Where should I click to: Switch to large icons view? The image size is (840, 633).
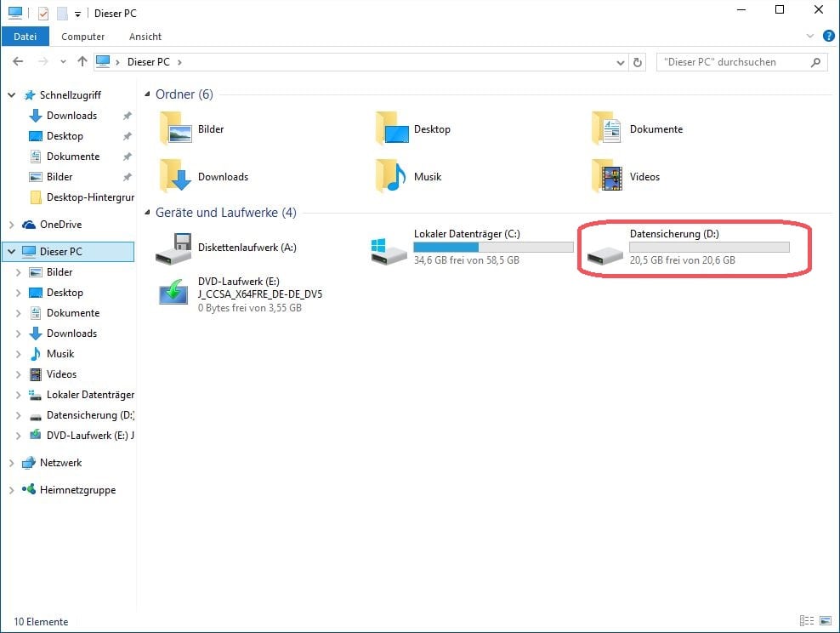click(x=826, y=621)
